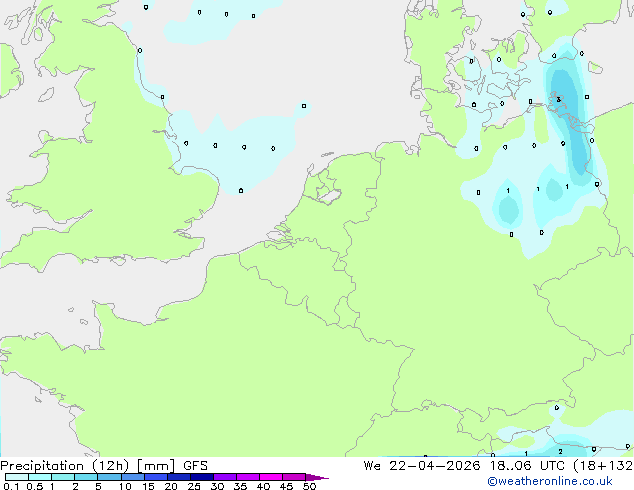Pick the 15–20 mm legend color

pos(156,477)
